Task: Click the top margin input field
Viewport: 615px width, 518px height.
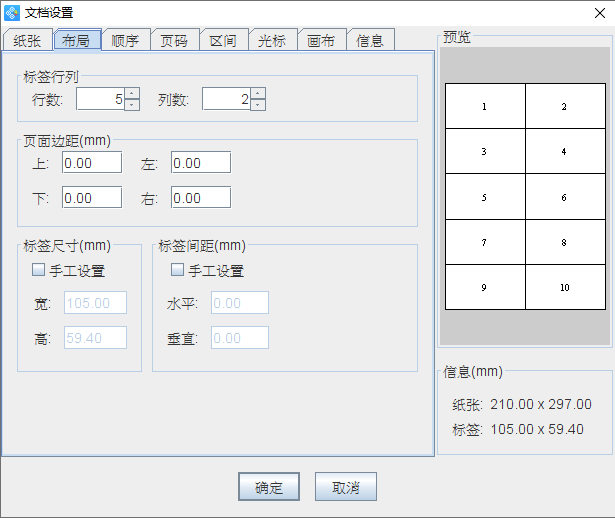Action: click(91, 163)
